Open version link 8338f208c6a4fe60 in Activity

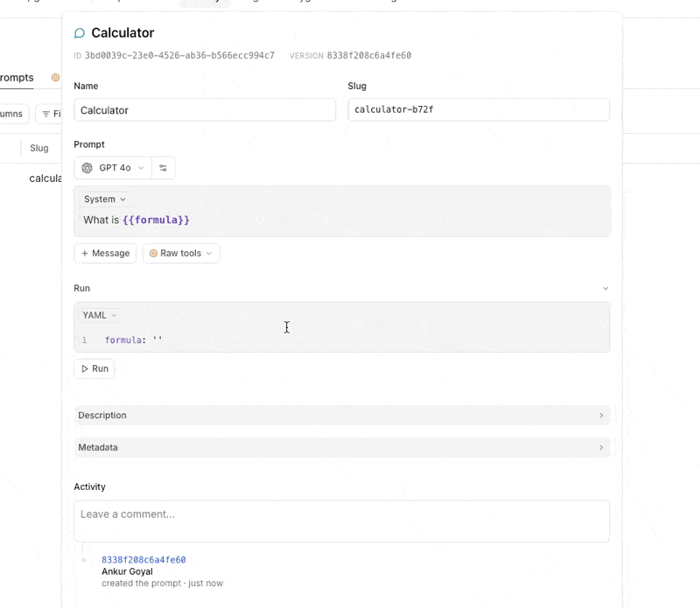click(x=143, y=560)
